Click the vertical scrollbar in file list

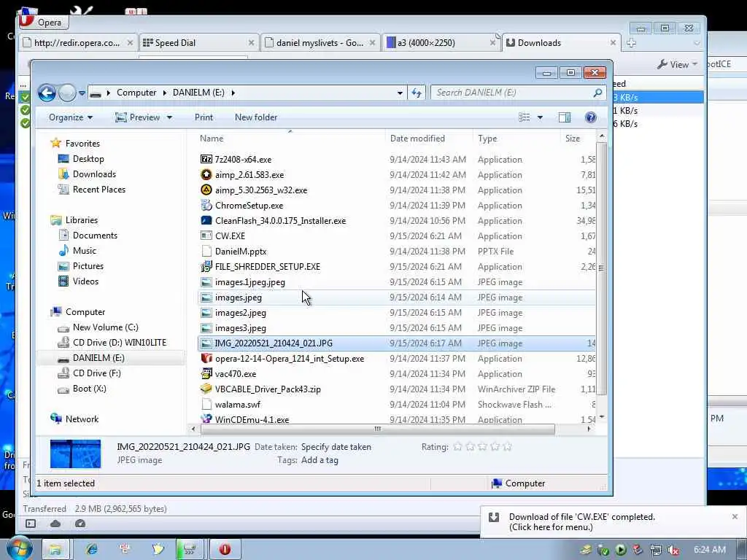(601, 268)
